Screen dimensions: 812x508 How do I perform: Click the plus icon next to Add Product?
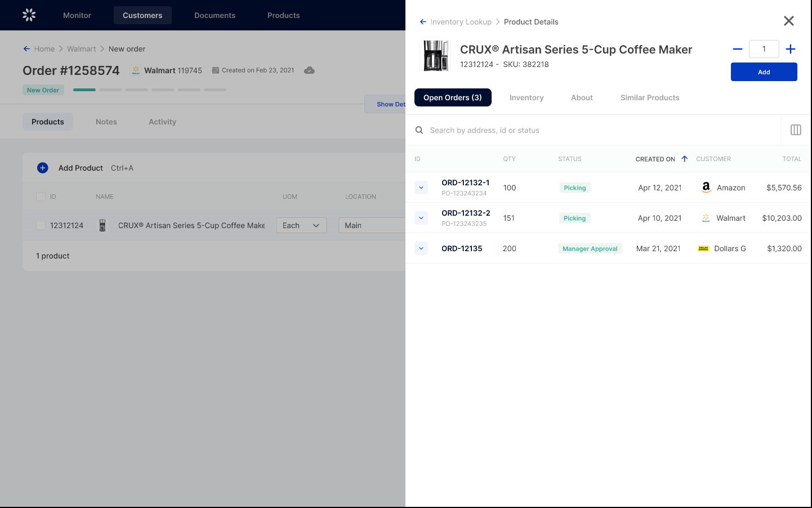coord(43,168)
